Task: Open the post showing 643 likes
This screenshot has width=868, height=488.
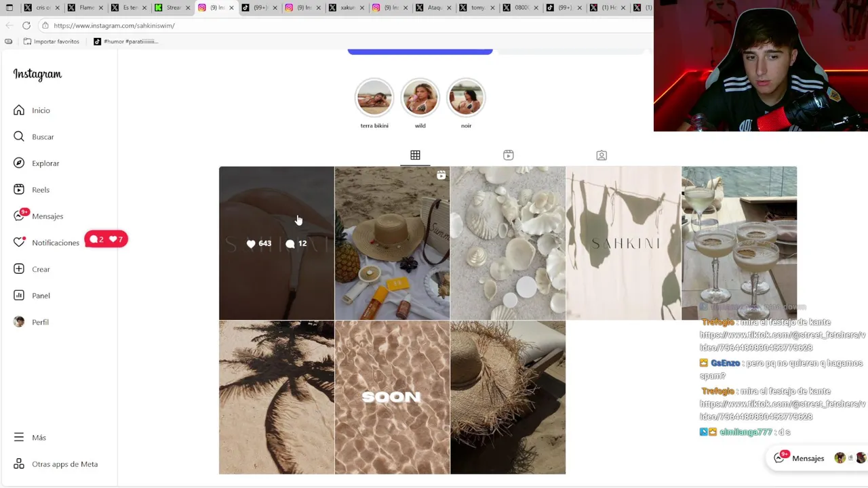Action: (277, 243)
